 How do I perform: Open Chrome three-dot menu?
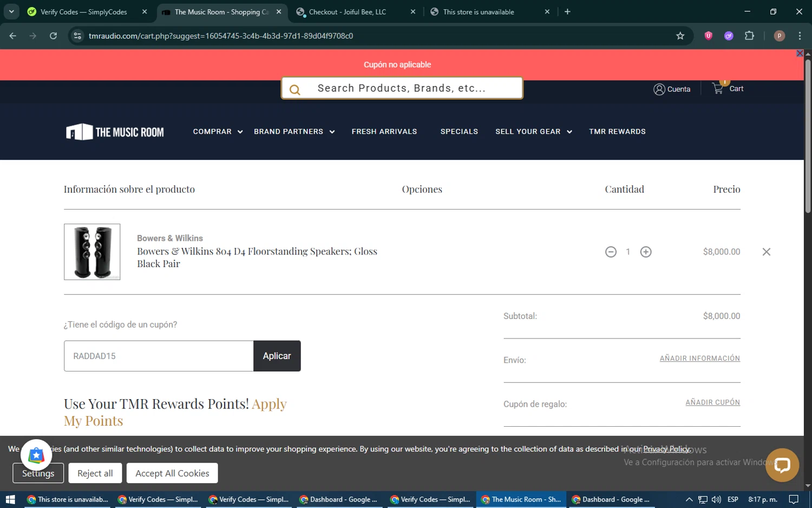pyautogui.click(x=800, y=36)
